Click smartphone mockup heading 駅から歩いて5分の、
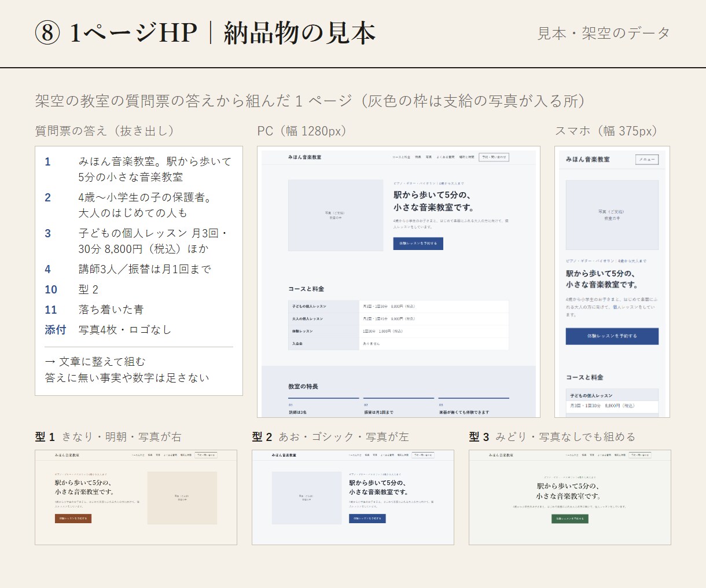This screenshot has height=588, width=706. coord(600,273)
